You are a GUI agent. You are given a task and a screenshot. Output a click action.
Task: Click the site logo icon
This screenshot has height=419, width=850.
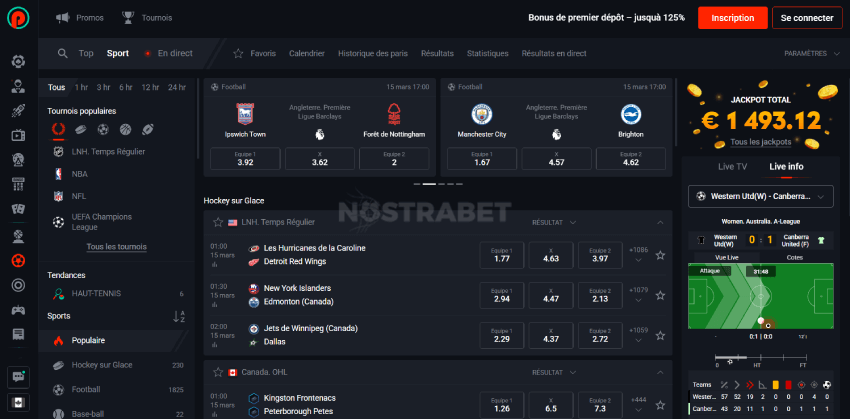[18, 17]
